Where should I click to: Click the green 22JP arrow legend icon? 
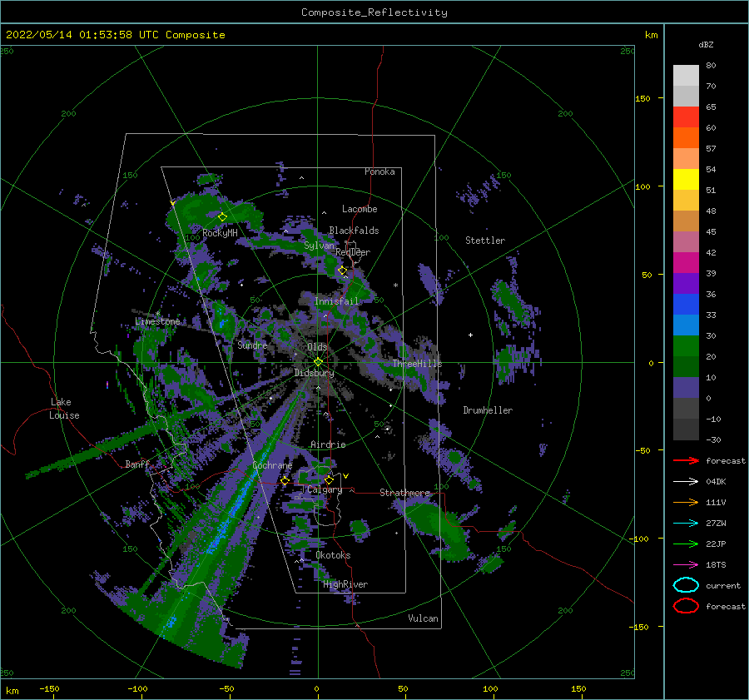tap(686, 544)
